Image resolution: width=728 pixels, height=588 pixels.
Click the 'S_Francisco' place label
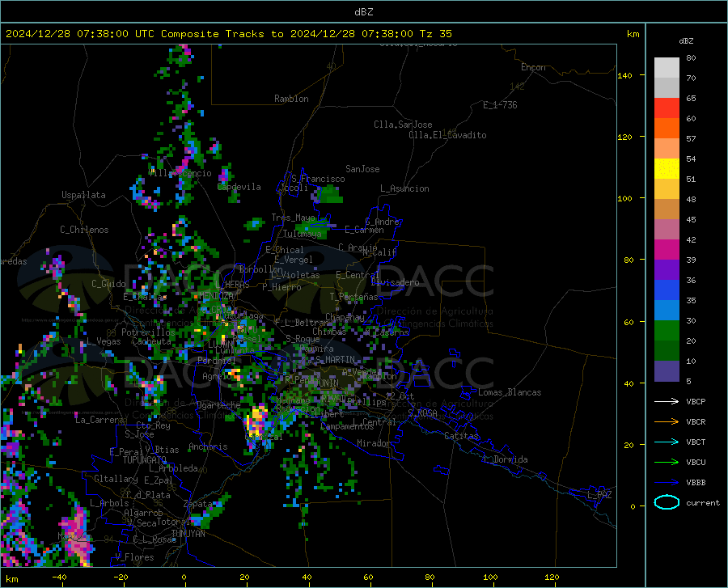click(x=319, y=179)
